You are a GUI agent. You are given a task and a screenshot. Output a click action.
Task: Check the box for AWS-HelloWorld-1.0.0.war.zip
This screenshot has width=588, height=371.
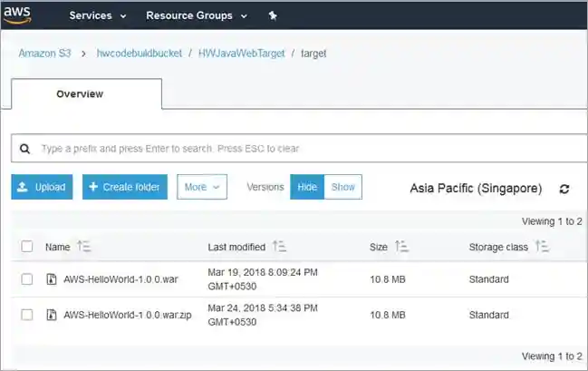click(x=27, y=315)
